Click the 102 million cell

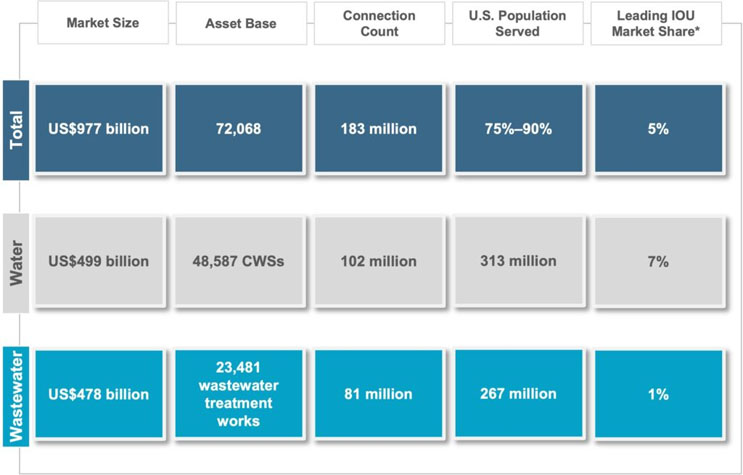pos(378,262)
